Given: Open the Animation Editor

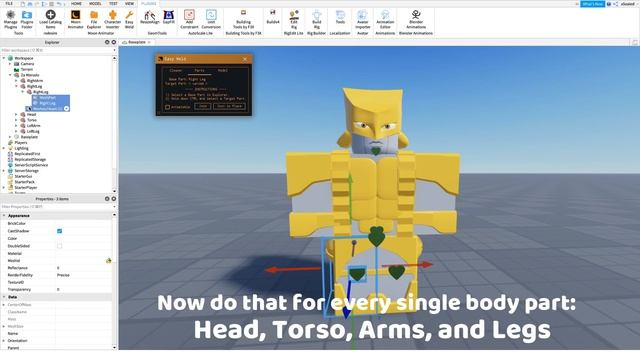Looking at the screenshot, I should click(385, 20).
